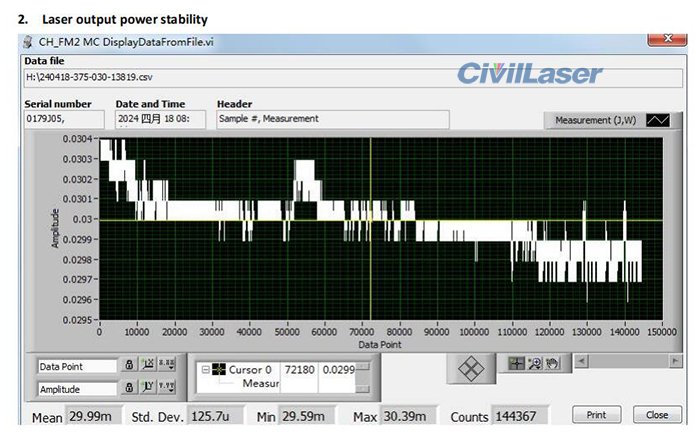Click the plot line style swatch
The height and width of the screenshot is (436, 700).
coord(658,120)
